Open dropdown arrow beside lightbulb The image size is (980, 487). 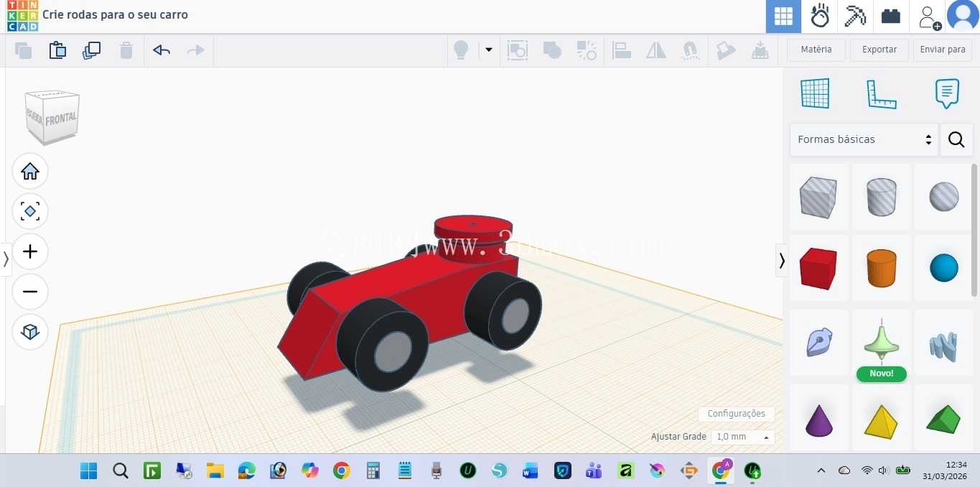489,50
